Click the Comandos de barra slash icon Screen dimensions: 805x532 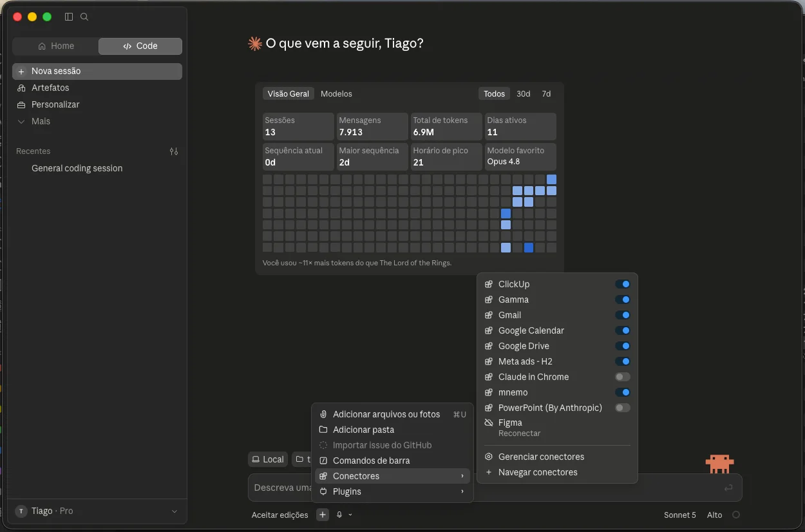click(323, 461)
